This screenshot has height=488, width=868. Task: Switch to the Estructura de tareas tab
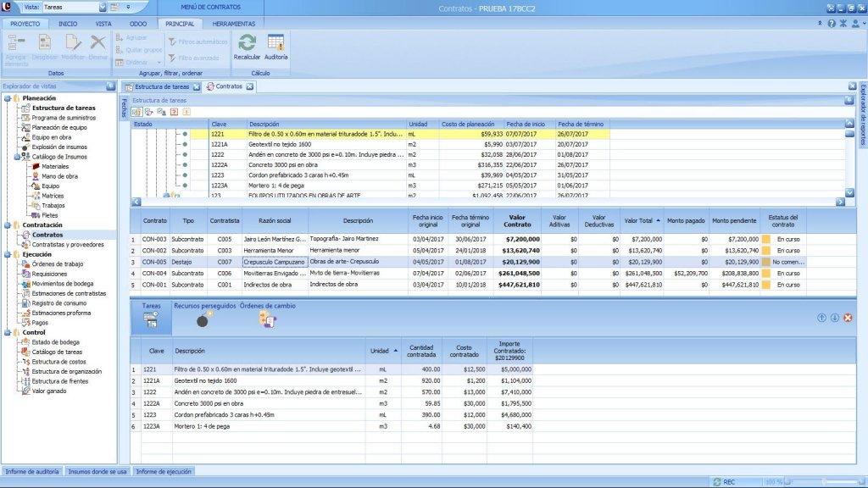pos(163,86)
